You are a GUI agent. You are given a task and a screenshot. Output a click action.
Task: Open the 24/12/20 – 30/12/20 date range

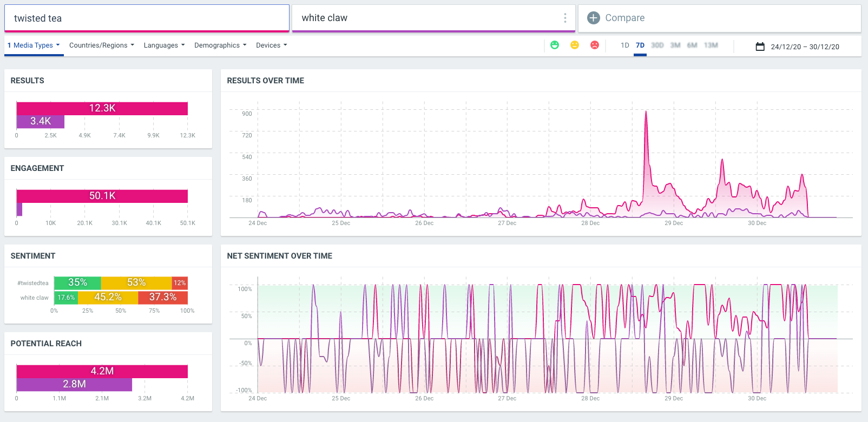coord(805,47)
